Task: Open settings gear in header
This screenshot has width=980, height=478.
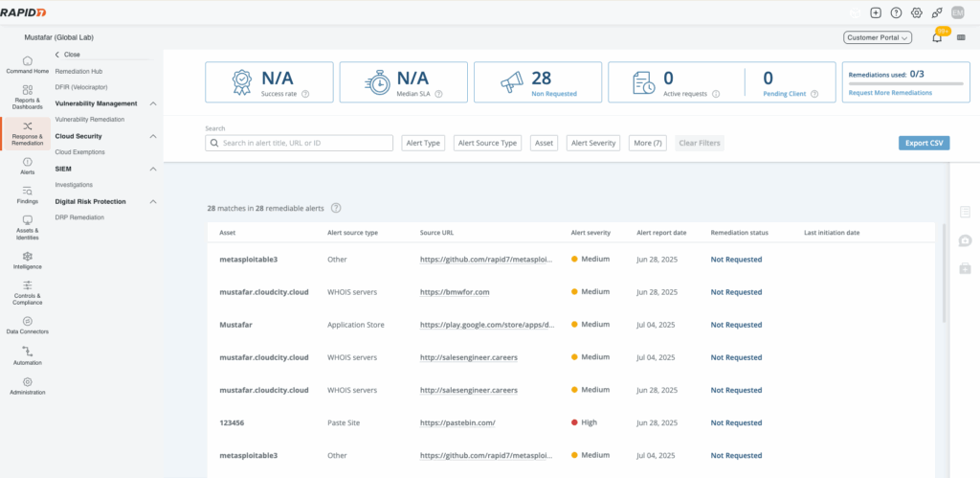Action: [x=917, y=12]
